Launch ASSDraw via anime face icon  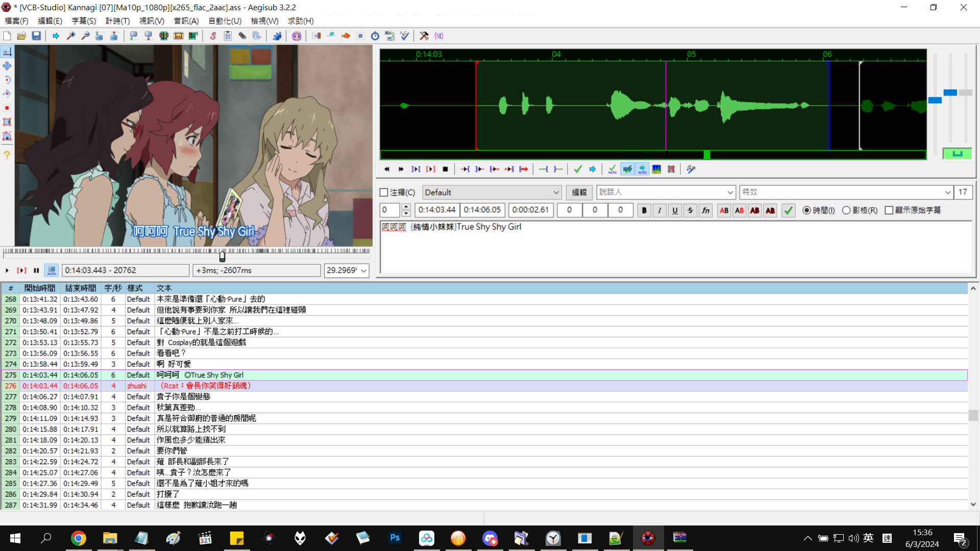tap(297, 36)
